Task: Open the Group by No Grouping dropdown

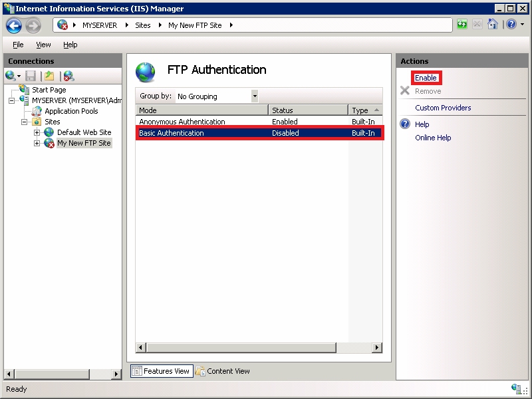Action: 255,96
